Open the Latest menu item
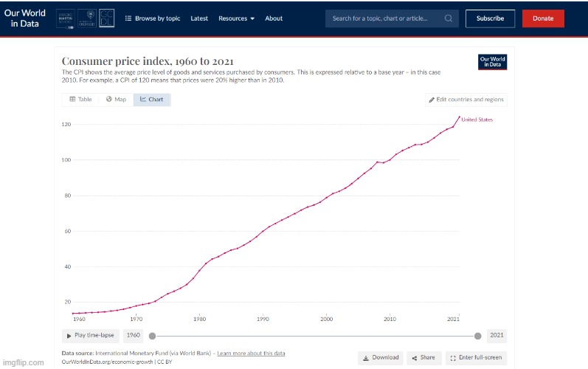 (x=199, y=18)
